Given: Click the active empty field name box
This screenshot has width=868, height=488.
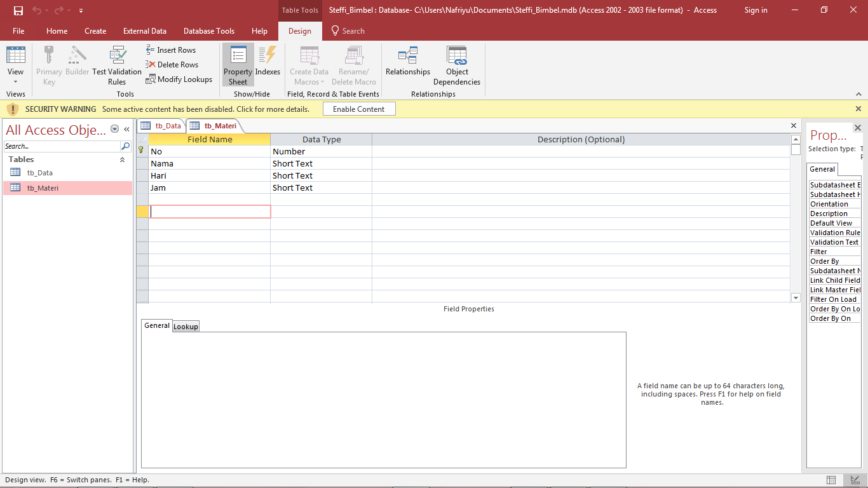Looking at the screenshot, I should [x=210, y=212].
